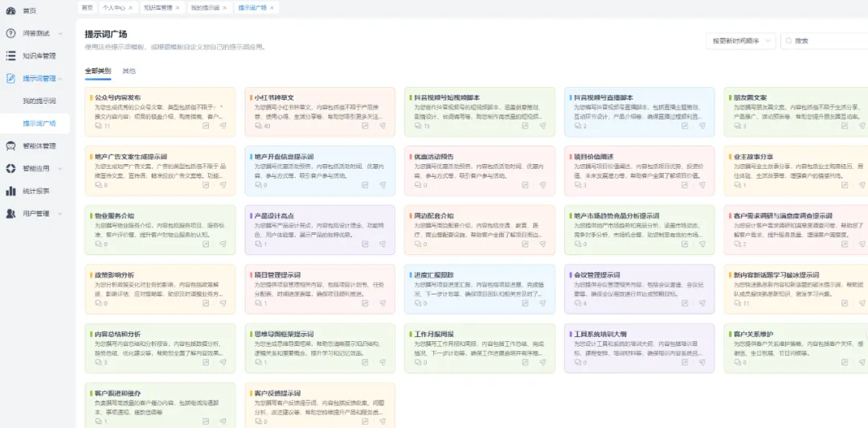Screen dimensions: 868x428
Task: Click the square chart icon on 地产开盘信息提示词 card
Action: point(366,185)
